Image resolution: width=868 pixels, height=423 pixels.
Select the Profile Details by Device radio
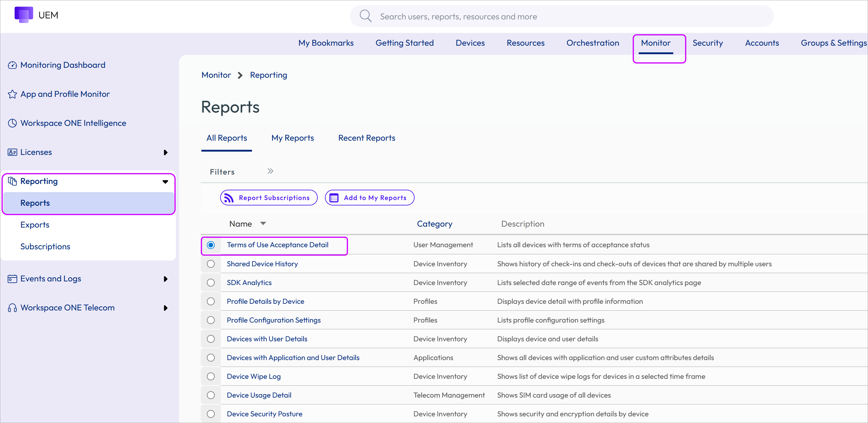[x=211, y=302]
